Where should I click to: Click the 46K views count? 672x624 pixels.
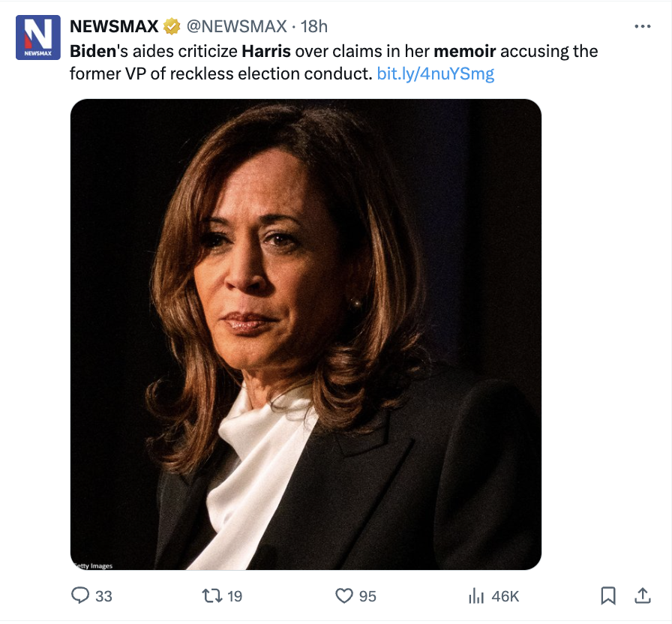pos(505,596)
